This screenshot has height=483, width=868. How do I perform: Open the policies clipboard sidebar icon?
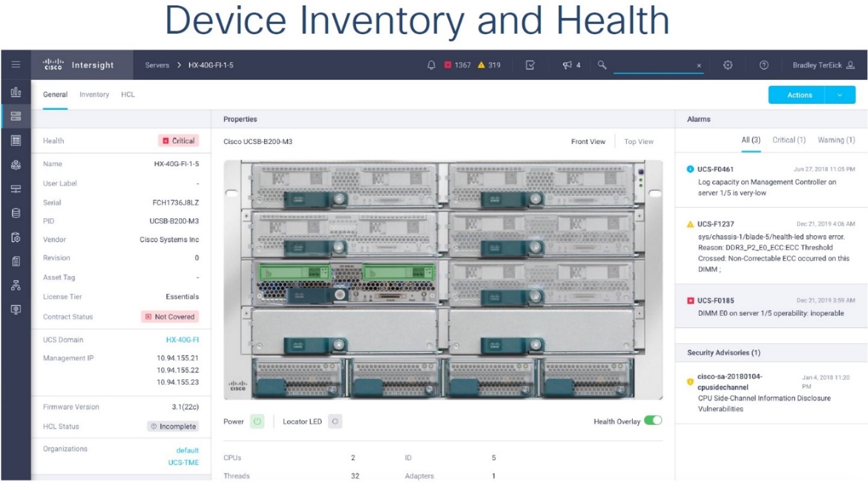pos(16,261)
